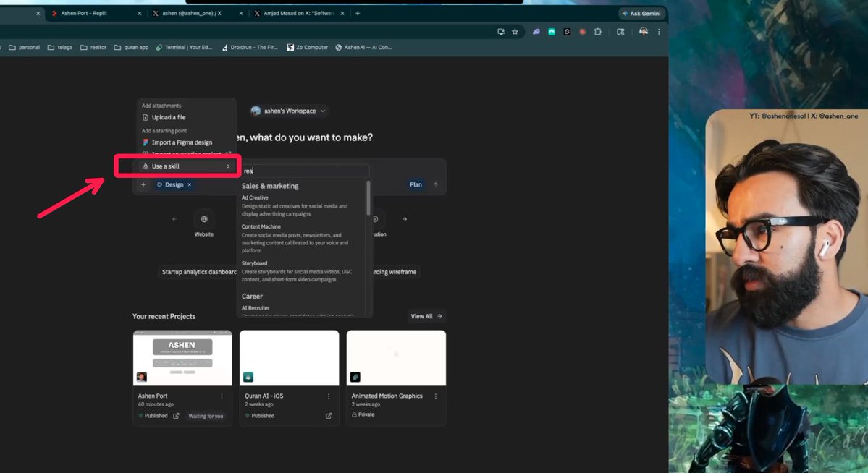Open Ashen Port published site link icon
Viewport: 868px width, 473px height.
[x=176, y=416]
